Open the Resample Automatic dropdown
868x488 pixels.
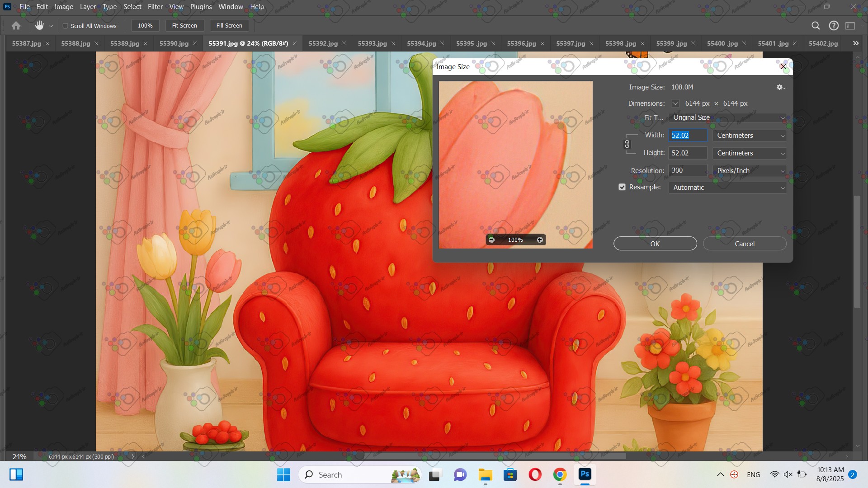[x=727, y=188]
